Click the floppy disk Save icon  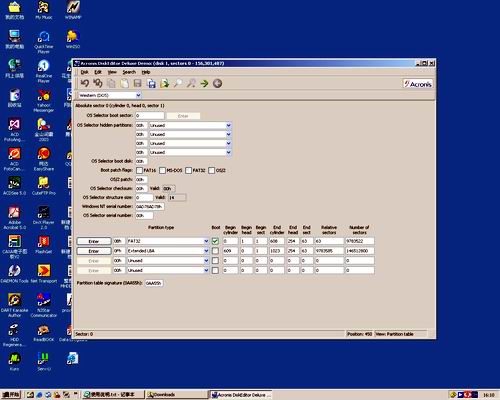coord(137,83)
